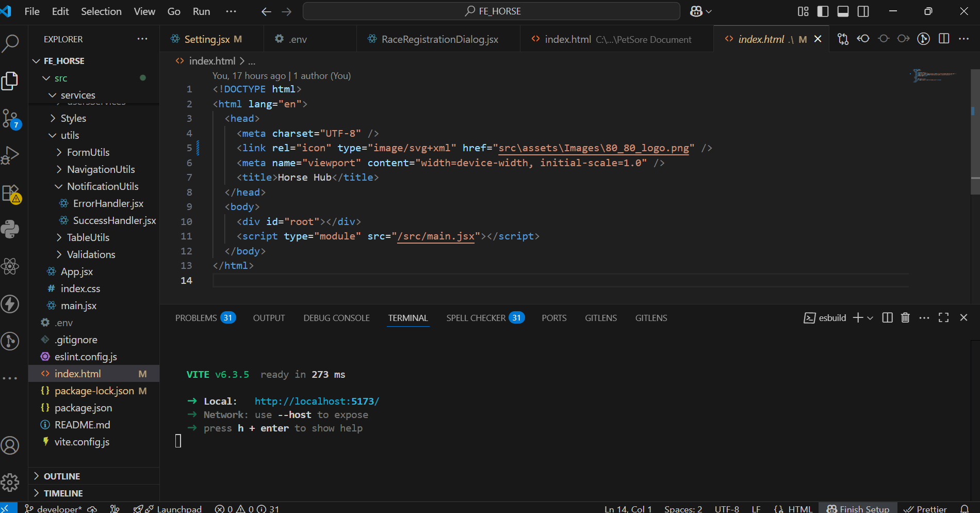Split the terminal panel

tap(887, 318)
